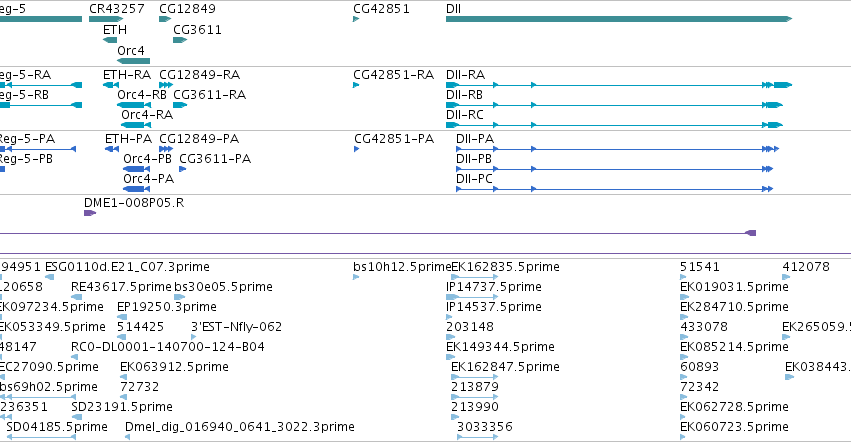Viewport: 851px width, 442px height.
Task: Click the Orc4-RB transcript label
Action: click(142, 94)
